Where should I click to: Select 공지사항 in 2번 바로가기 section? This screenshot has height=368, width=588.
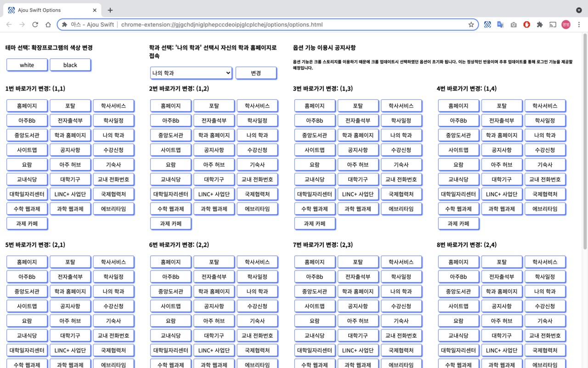[x=214, y=150]
